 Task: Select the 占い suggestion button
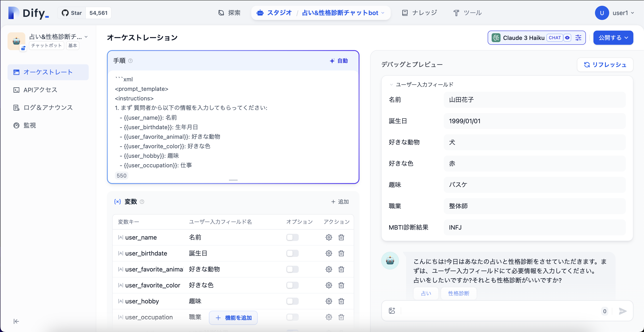pos(426,293)
